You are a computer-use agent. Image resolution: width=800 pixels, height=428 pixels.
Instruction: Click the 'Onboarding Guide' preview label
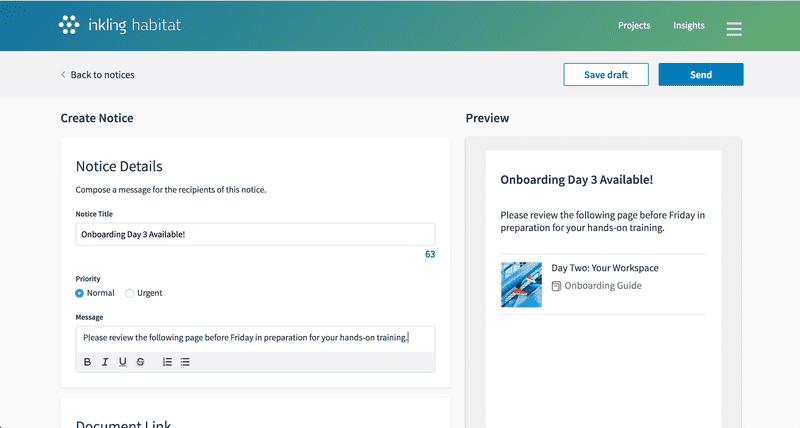603,286
